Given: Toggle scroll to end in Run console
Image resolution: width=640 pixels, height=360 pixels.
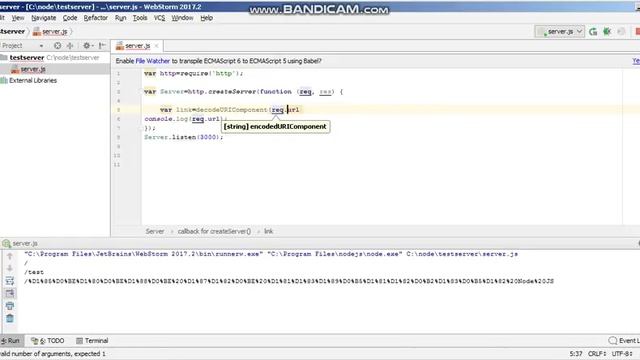Looking at the screenshot, I should pos(10,293).
